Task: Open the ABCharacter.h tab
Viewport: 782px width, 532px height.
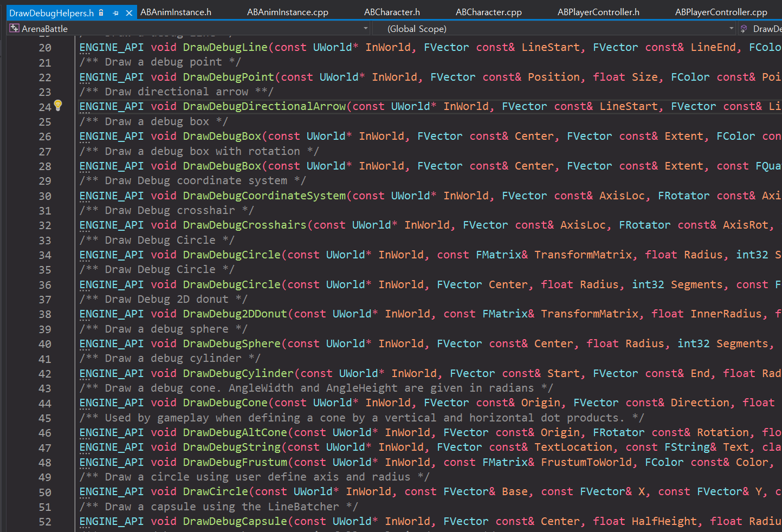Action: click(x=392, y=12)
